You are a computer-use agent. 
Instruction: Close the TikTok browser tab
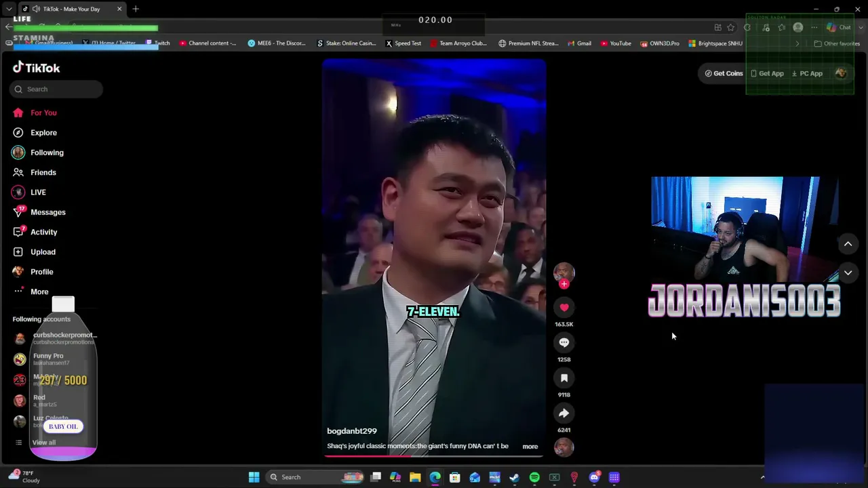point(119,9)
